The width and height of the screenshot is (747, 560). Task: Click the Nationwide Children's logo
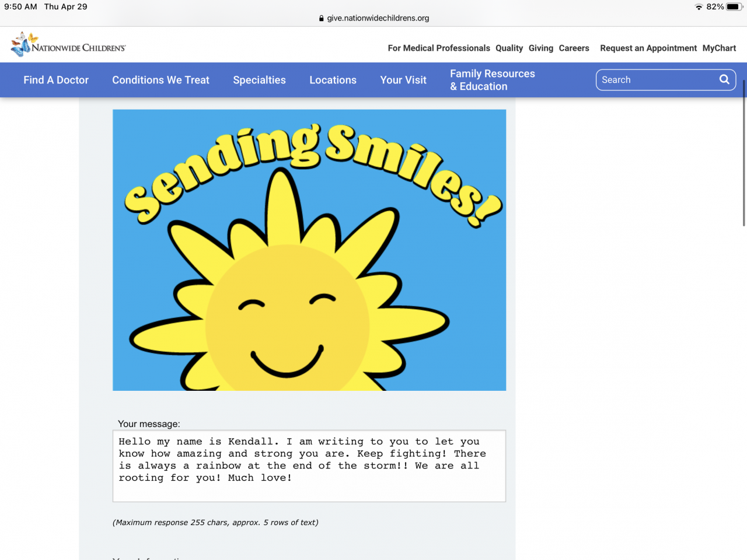tap(68, 44)
